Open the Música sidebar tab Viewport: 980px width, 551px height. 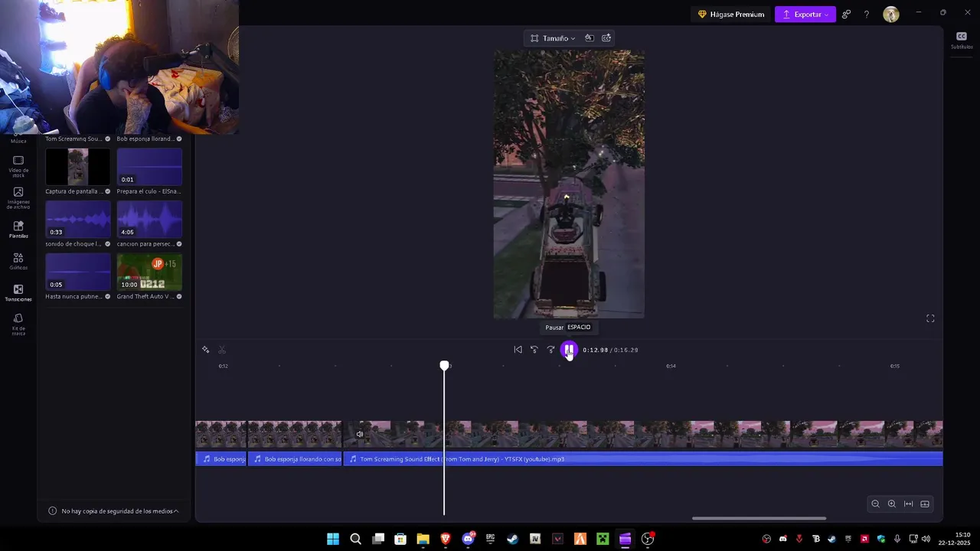(18, 140)
